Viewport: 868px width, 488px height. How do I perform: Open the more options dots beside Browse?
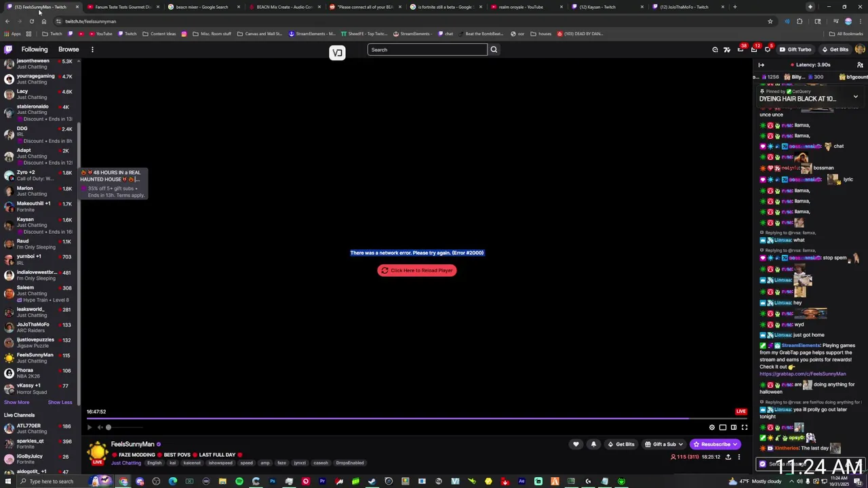click(x=92, y=49)
